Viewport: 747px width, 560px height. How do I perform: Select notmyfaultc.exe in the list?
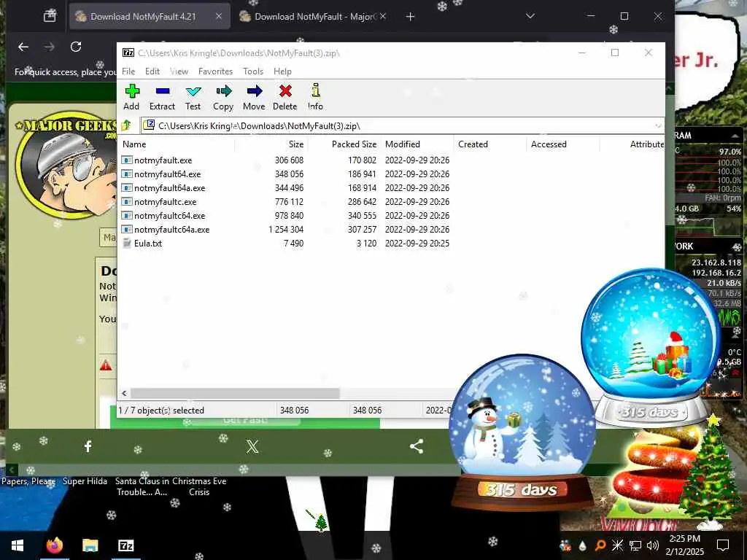click(x=165, y=202)
